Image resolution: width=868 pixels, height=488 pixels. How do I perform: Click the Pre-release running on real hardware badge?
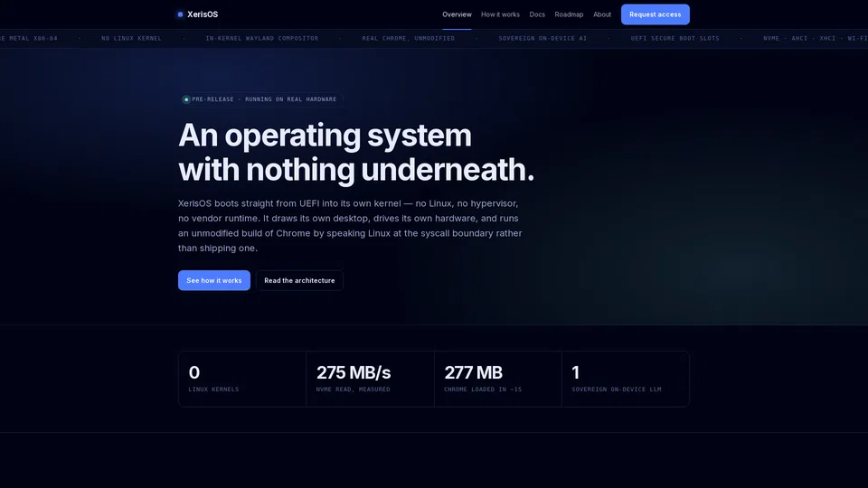coord(260,99)
